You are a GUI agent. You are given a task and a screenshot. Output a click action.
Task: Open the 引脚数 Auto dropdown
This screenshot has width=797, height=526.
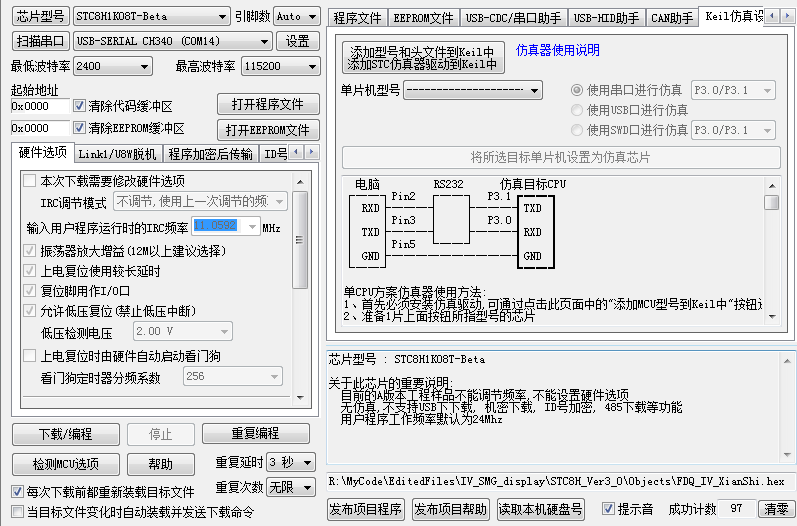(x=297, y=16)
